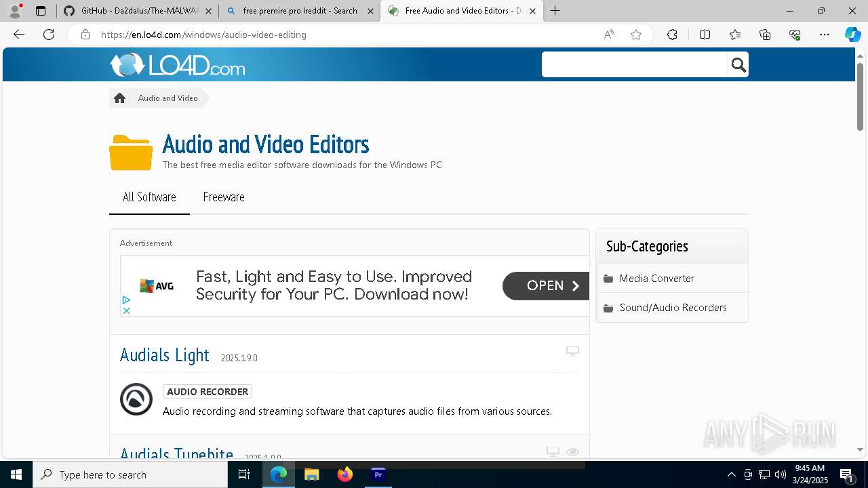Open network status tray icon
This screenshot has height=488, width=868.
click(764, 474)
